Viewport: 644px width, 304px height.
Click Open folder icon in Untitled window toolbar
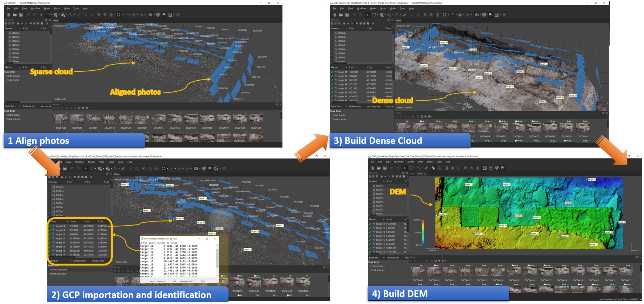tap(15, 15)
